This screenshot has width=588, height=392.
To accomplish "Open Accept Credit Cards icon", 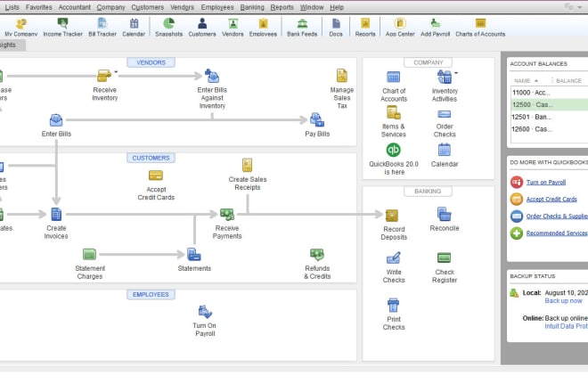I will 156,176.
